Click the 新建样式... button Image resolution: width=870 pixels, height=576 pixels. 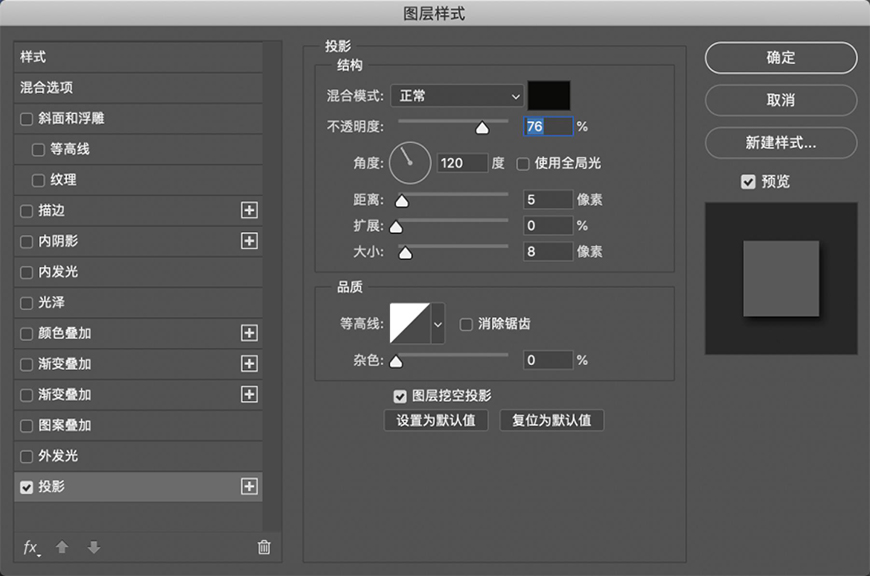click(781, 143)
